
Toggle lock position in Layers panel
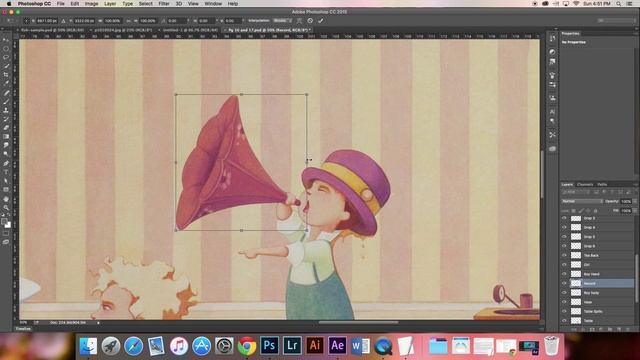tap(588, 211)
